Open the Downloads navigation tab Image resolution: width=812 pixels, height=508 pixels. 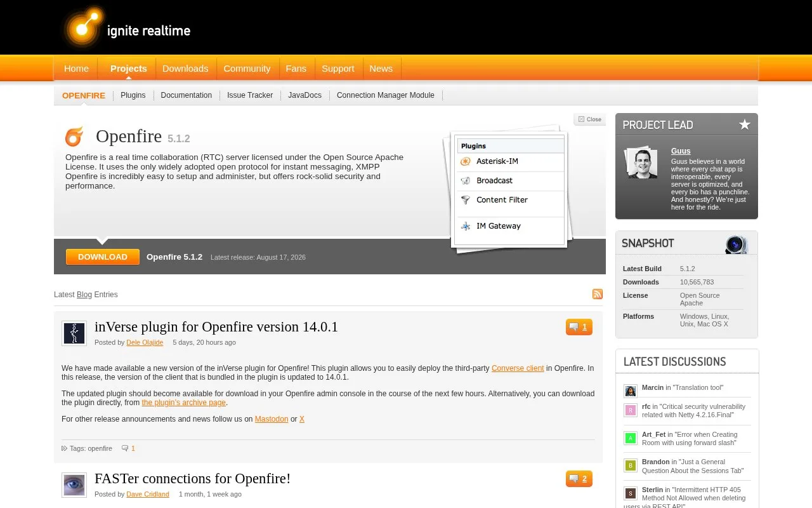(x=185, y=69)
